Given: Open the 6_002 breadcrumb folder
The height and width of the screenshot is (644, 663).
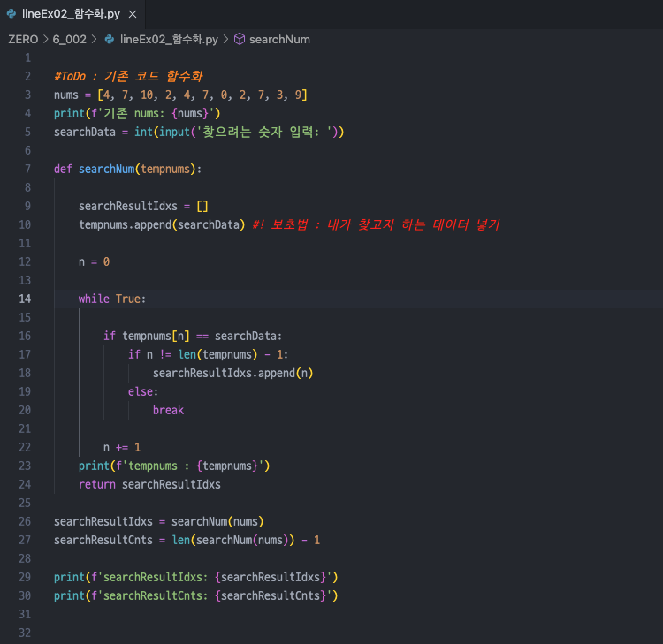Looking at the screenshot, I should pyautogui.click(x=69, y=39).
